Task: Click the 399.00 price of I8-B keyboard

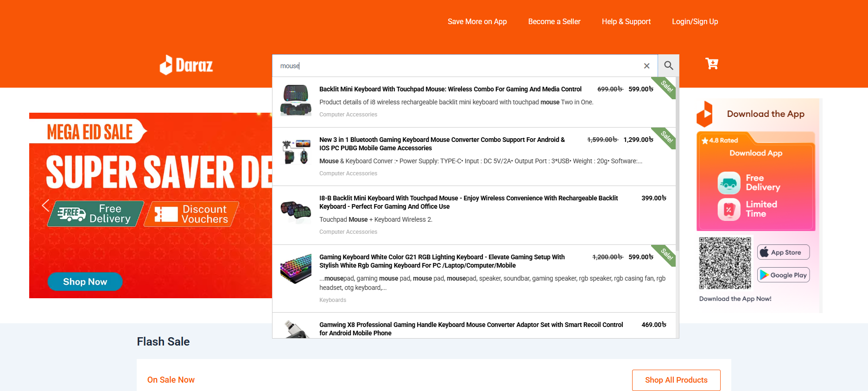Action: coord(654,198)
